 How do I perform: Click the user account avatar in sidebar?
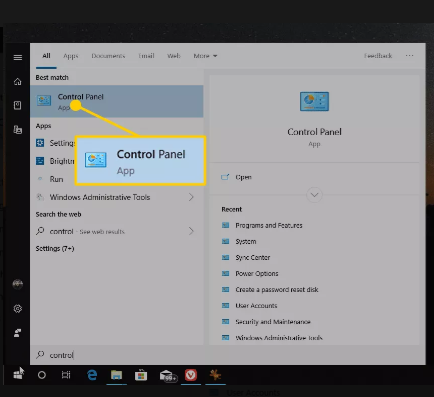[18, 284]
